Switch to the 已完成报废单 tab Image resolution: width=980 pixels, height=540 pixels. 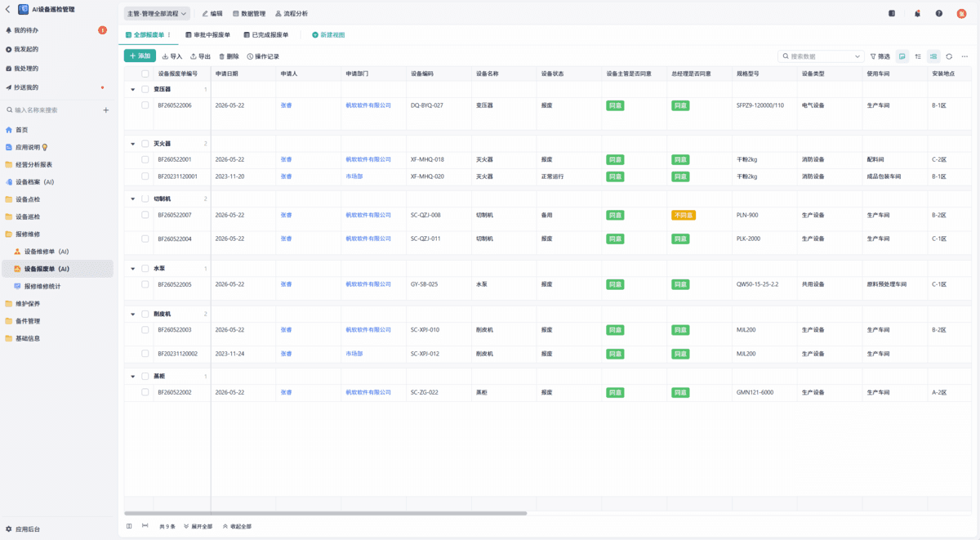tap(265, 35)
